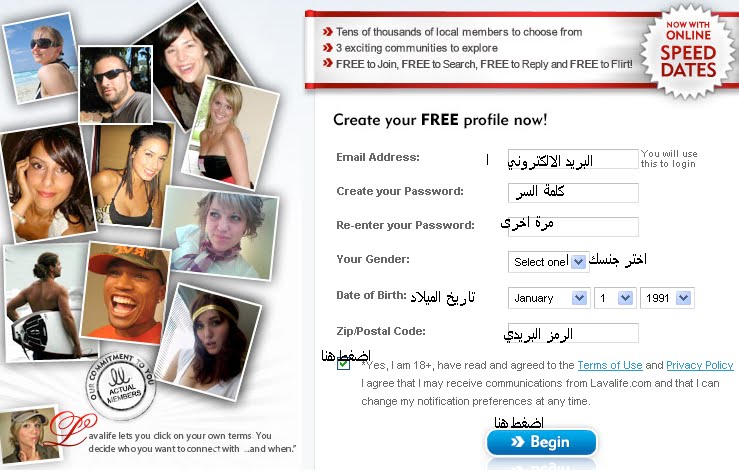The width and height of the screenshot is (739, 473).
Task: Open the Terms of Use link
Action: pyautogui.click(x=609, y=365)
